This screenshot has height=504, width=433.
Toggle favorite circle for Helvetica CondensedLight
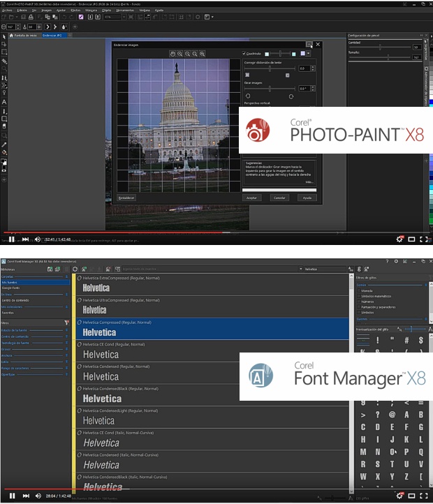point(80,410)
